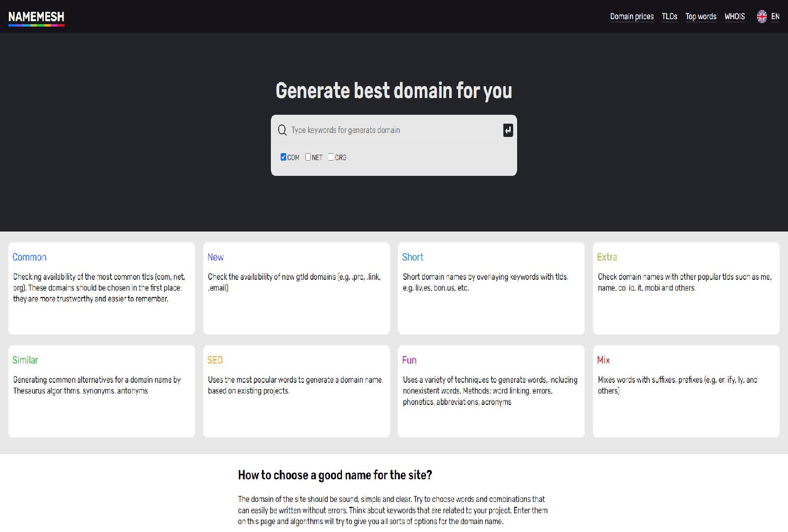Select the Fun category heading
This screenshot has width=788, height=532.
(x=409, y=360)
